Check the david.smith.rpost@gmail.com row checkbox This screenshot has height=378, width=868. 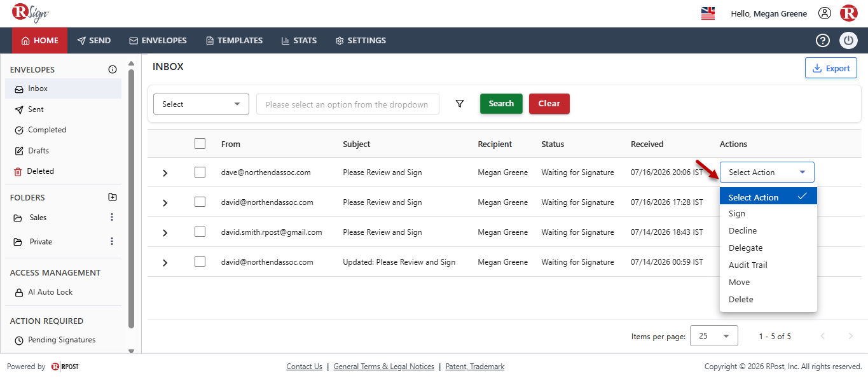coord(200,232)
